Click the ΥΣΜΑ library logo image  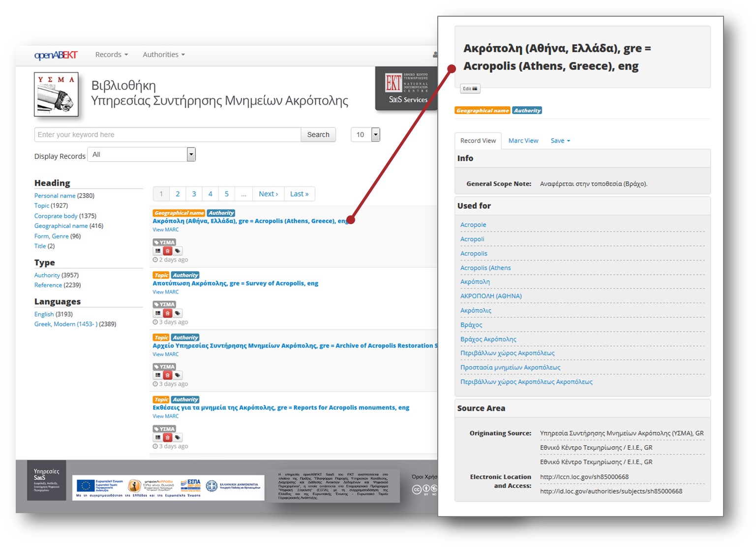[56, 94]
